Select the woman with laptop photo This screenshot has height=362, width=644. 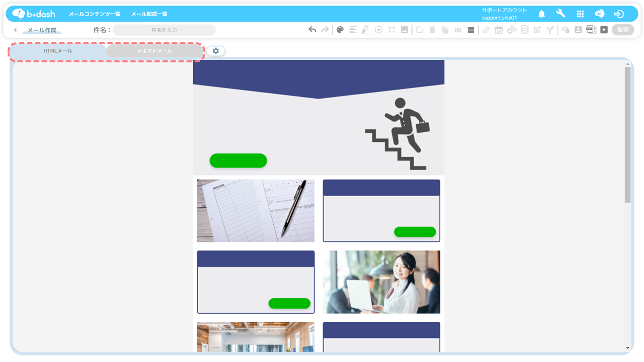point(381,282)
